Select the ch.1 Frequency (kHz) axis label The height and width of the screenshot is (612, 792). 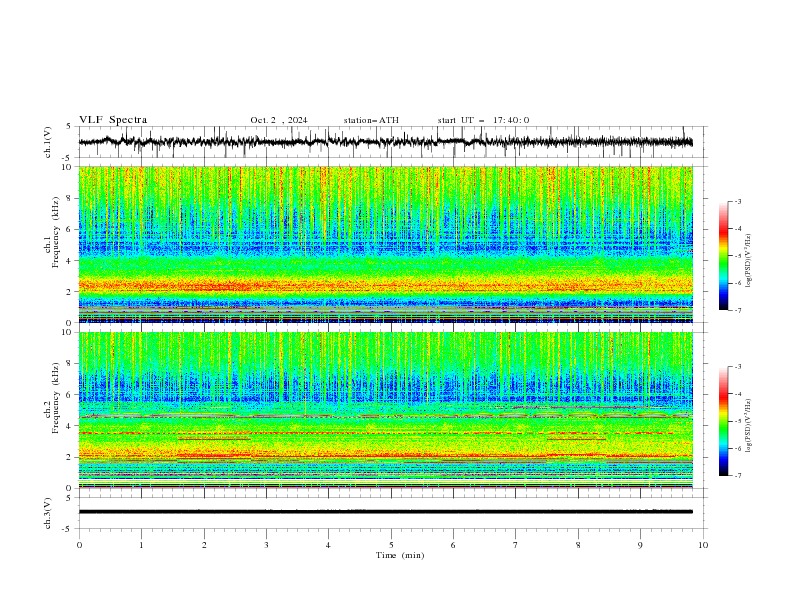(51, 233)
